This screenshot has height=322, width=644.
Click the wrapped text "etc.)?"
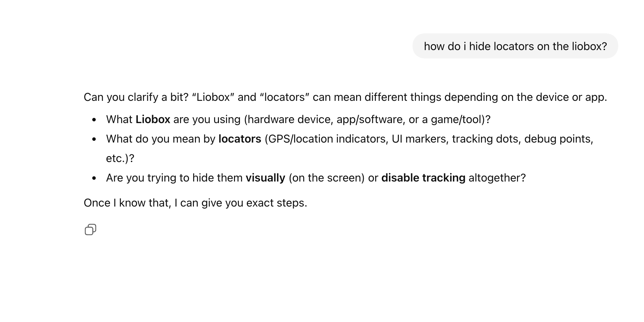(x=120, y=158)
